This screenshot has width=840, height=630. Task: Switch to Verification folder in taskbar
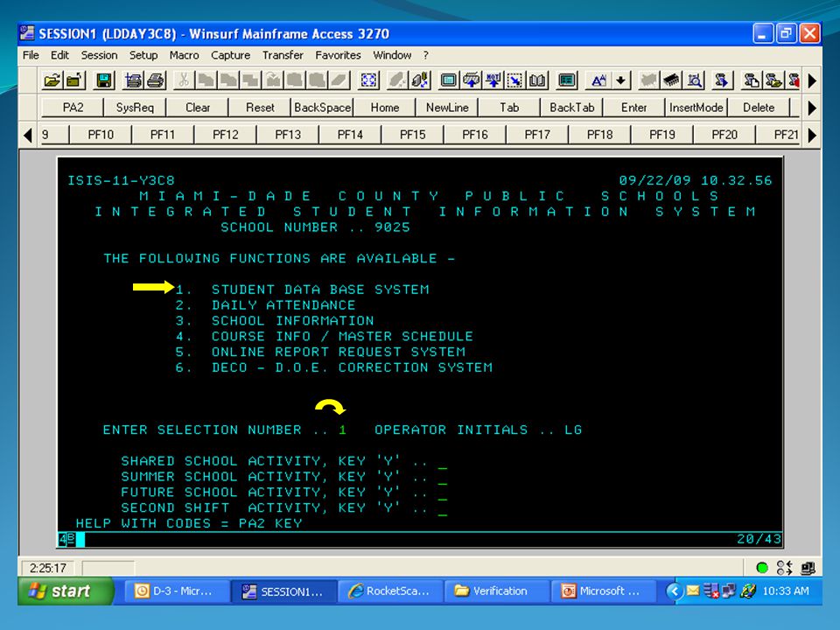496,591
